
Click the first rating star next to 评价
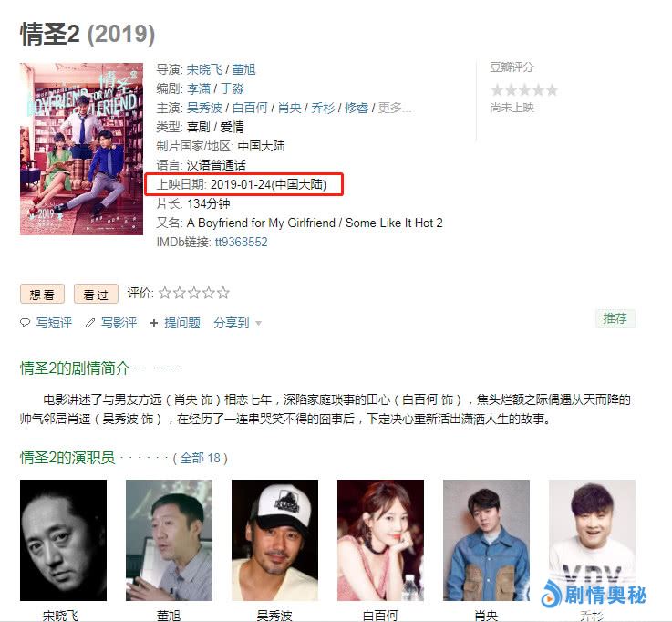[164, 293]
